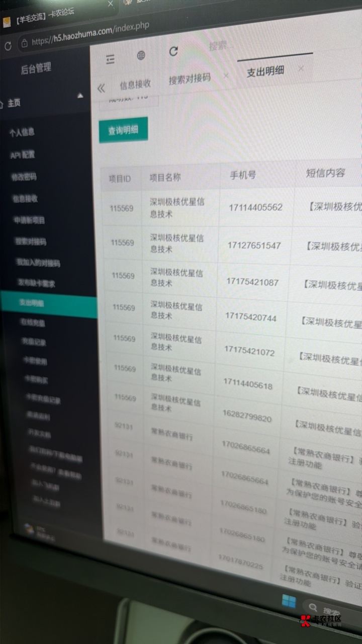Screen dimensions: 362x644
Task: Click SMS content in 16282799820 row
Action: [327, 428]
